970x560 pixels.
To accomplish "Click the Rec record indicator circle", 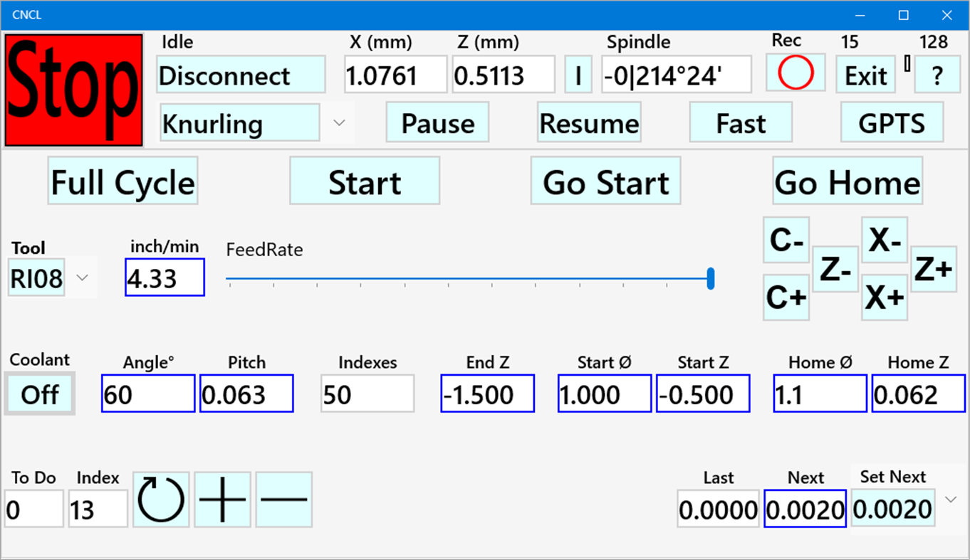I will (x=795, y=73).
